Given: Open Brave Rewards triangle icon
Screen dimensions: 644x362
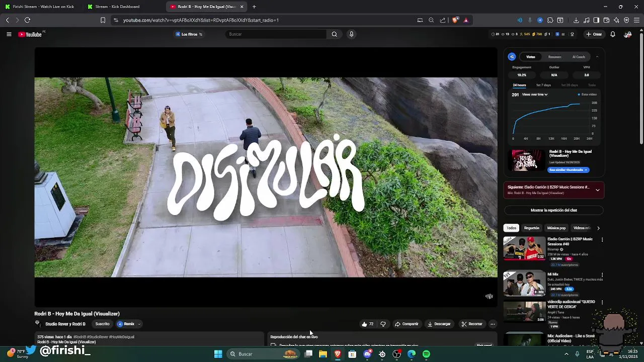Looking at the screenshot, I should point(466,20).
